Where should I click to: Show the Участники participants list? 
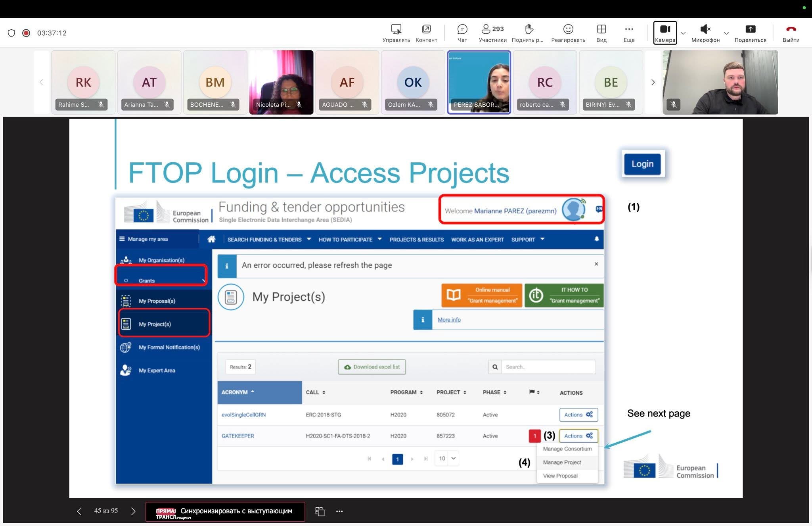pyautogui.click(x=492, y=33)
